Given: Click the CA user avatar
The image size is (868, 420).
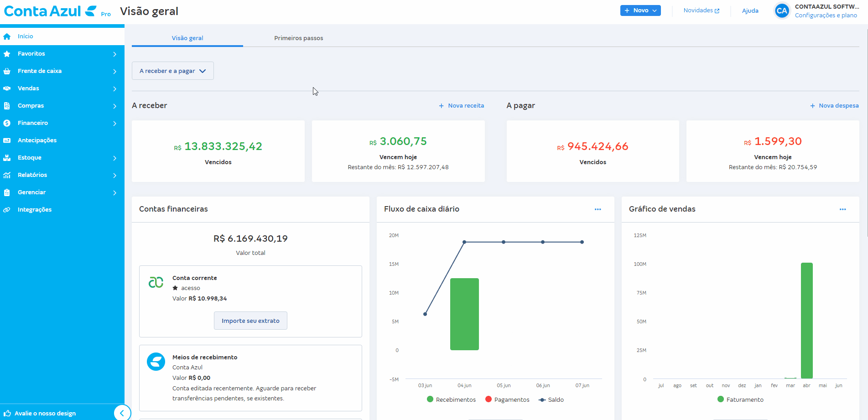Looking at the screenshot, I should pos(782,11).
